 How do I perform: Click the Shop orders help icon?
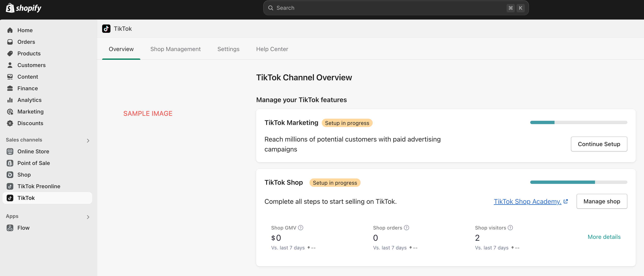pyautogui.click(x=406, y=228)
